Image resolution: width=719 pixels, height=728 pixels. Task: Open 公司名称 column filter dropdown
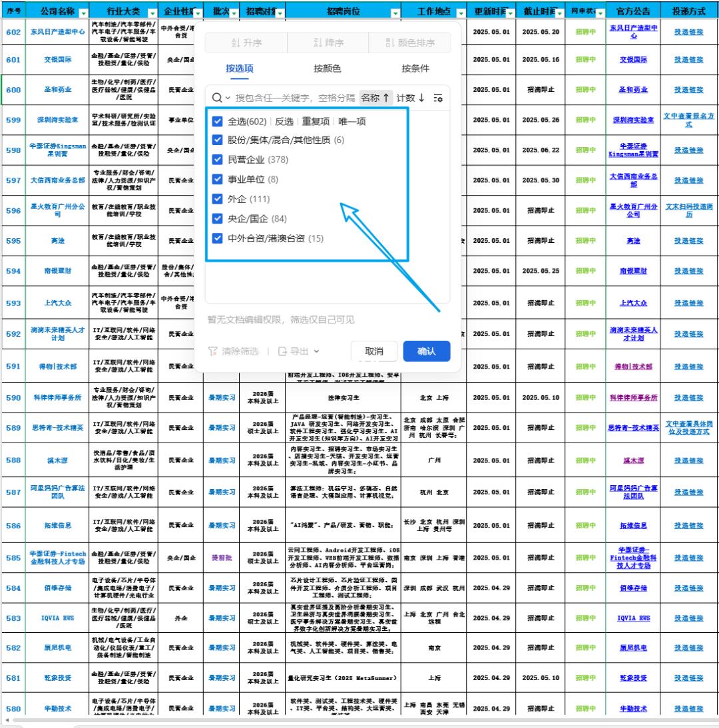coord(84,13)
